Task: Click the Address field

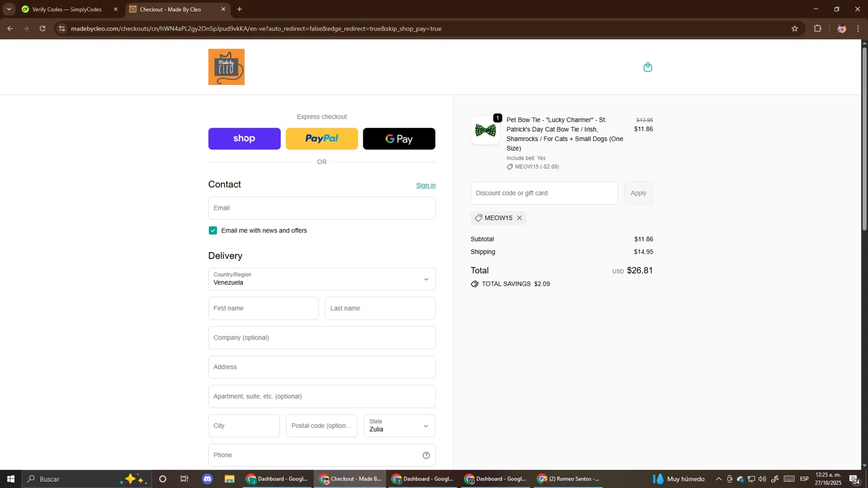Action: point(322,367)
